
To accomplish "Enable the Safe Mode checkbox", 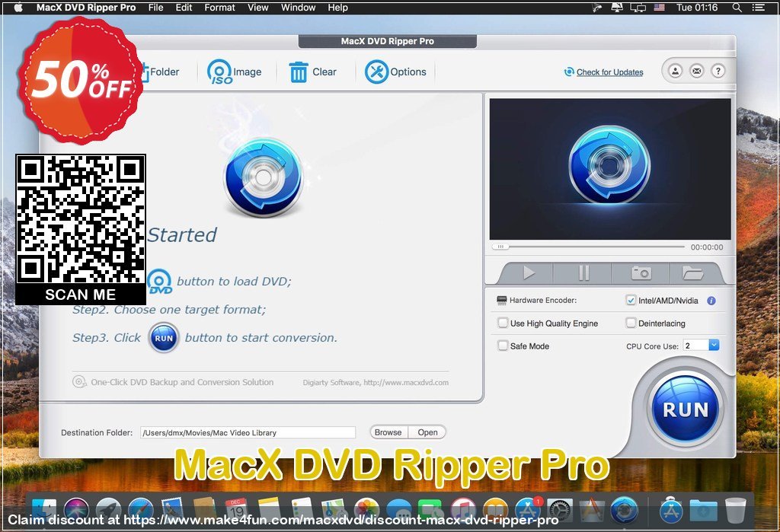I will [x=503, y=346].
